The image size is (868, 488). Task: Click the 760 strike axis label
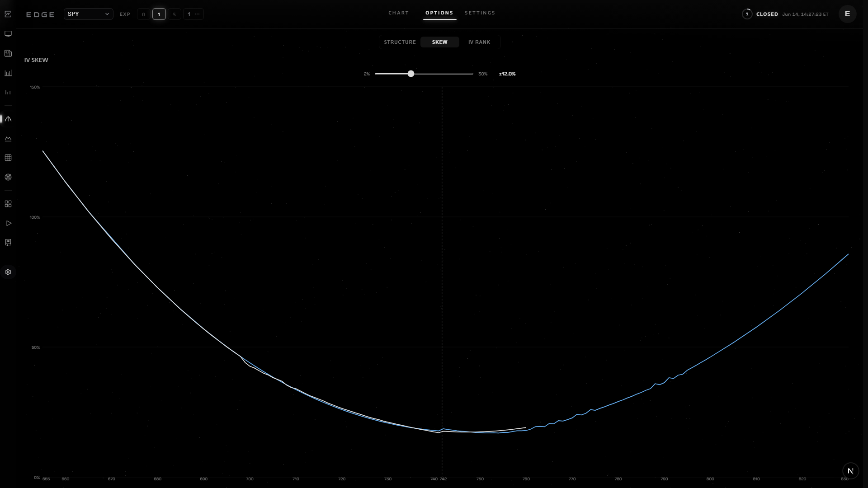click(526, 479)
